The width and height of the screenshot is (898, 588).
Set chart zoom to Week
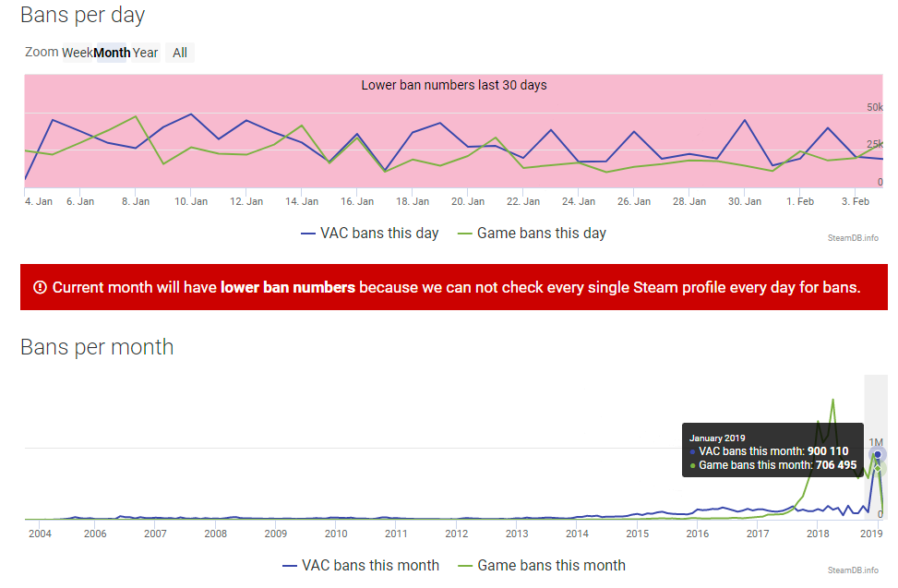point(77,53)
